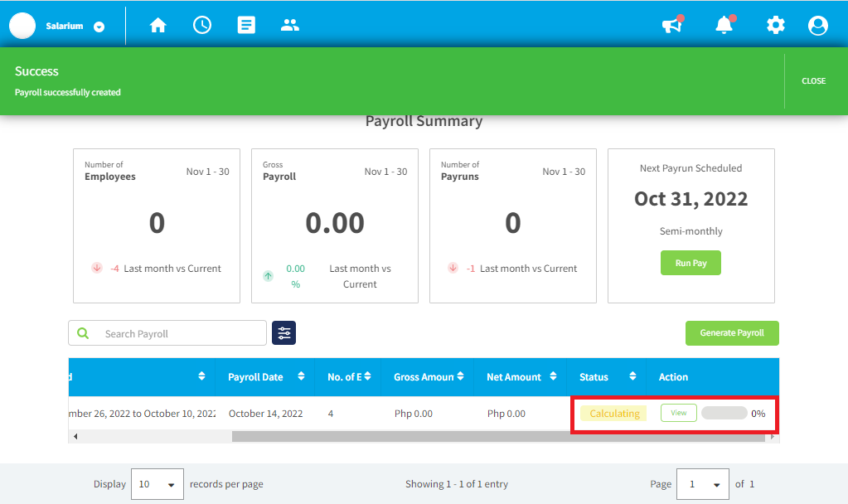Click the October 14, 2022 payroll date cell
The width and height of the screenshot is (848, 504).
[265, 414]
